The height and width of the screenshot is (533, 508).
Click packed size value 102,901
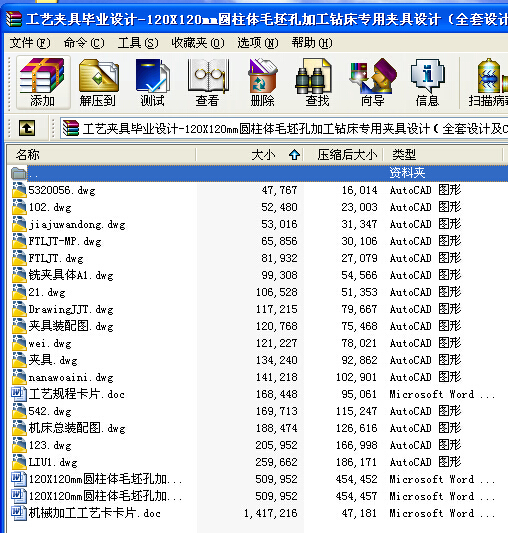tap(356, 377)
